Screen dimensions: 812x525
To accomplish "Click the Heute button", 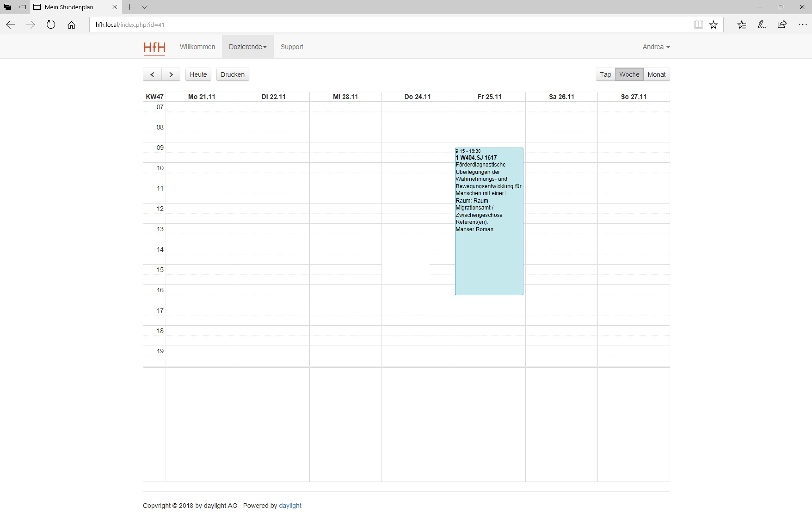I will 198,74.
